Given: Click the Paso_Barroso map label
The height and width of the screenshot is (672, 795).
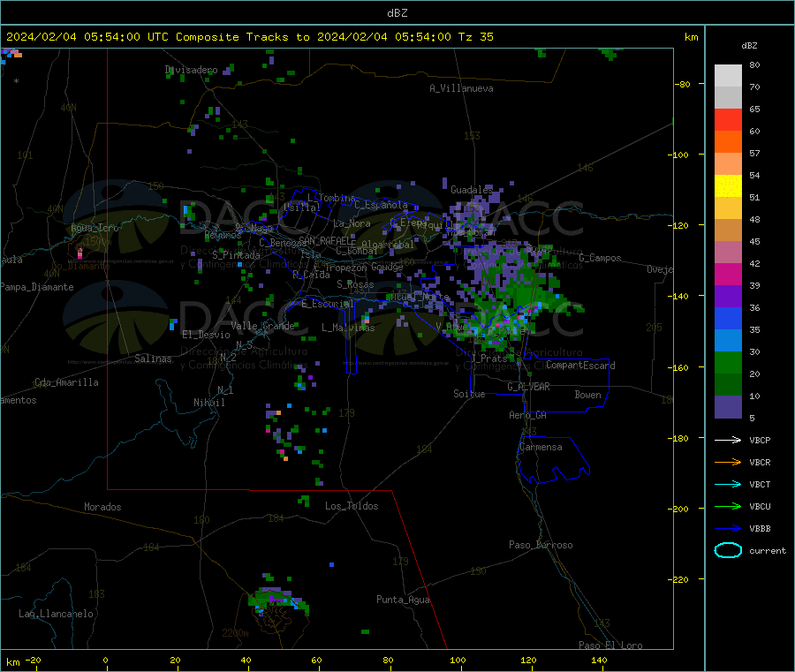Looking at the screenshot, I should pos(541,545).
